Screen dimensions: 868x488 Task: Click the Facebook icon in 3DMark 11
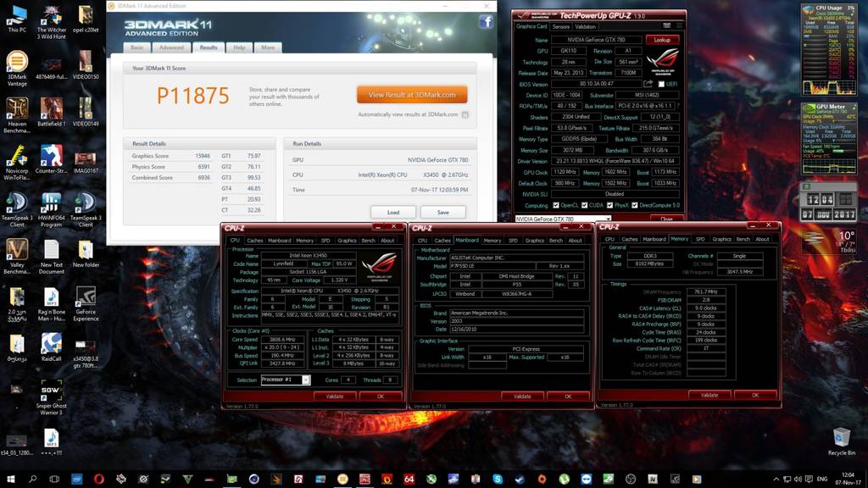click(x=486, y=21)
